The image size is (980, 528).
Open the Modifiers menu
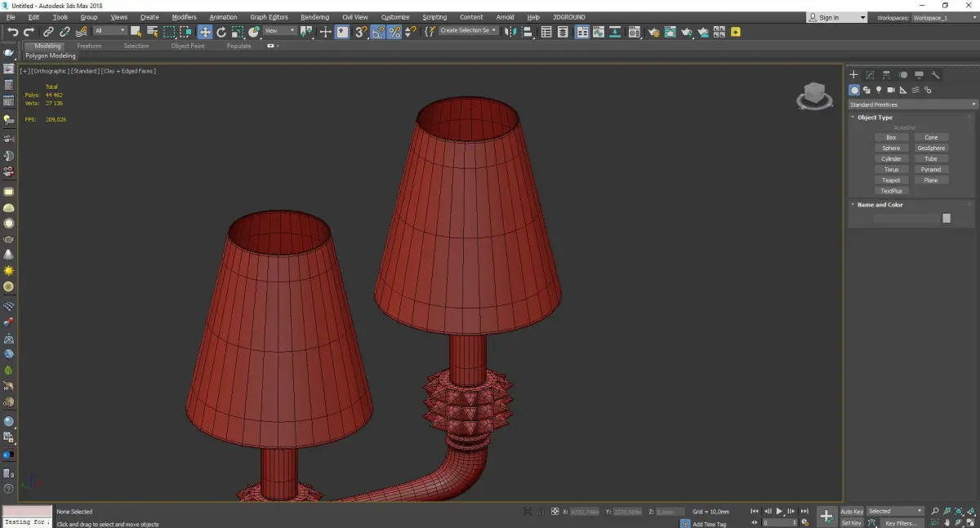click(x=184, y=17)
